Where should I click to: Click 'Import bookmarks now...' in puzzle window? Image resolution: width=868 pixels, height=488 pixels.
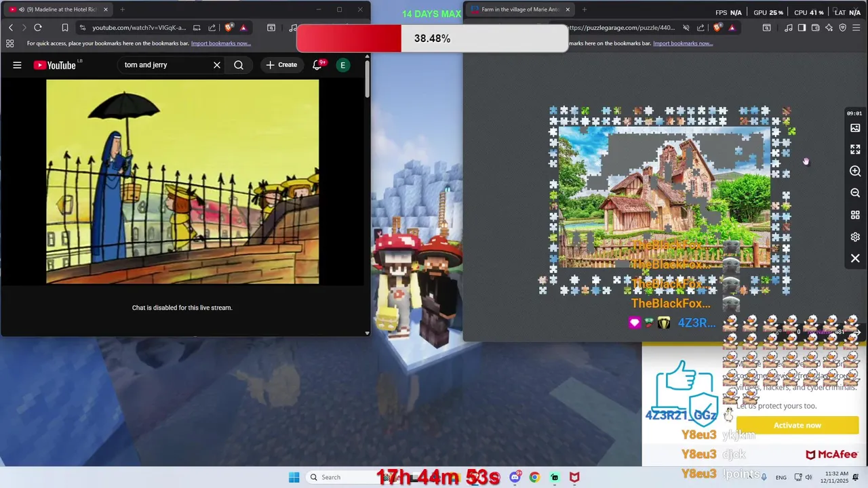[x=683, y=43]
